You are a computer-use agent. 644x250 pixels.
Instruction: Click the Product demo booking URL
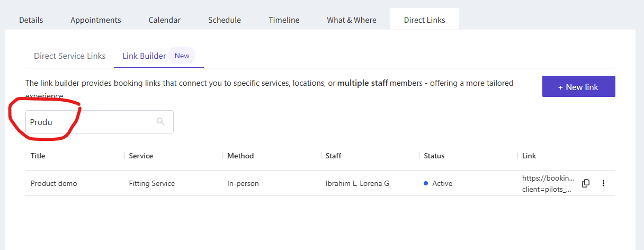[x=548, y=183]
